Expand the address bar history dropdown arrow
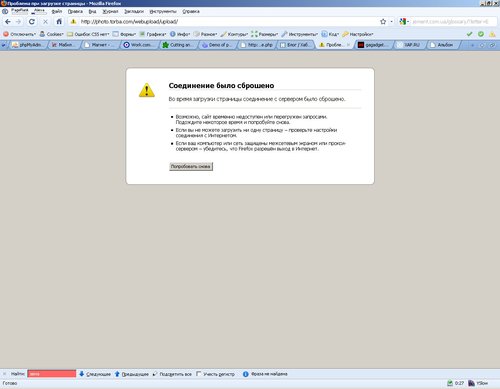The image size is (500, 389). click(391, 22)
